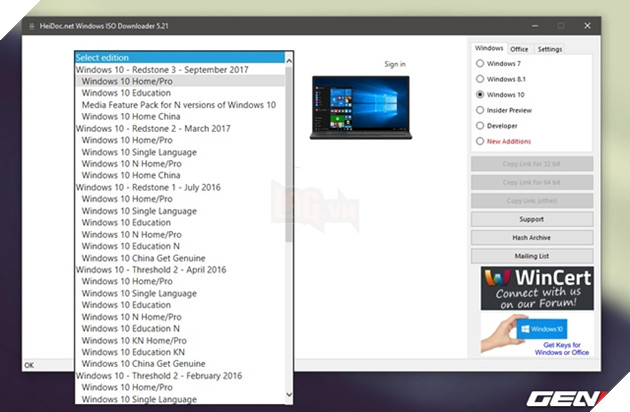
Task: Choose the Developer radio button
Action: [x=480, y=126]
